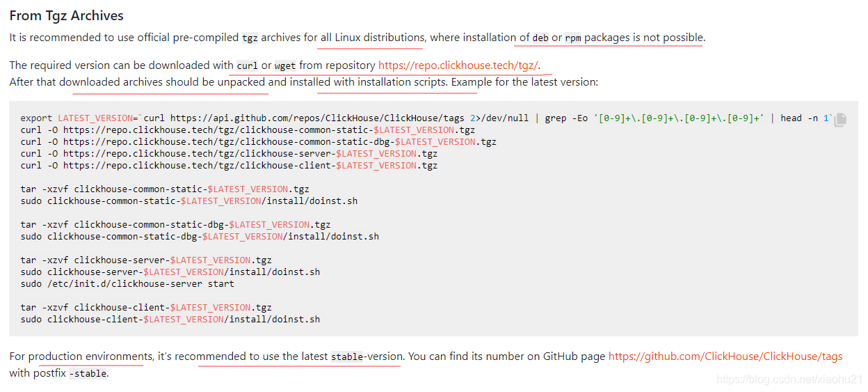Click the "sudo clickhouse-client-$LATEST_VERSION/install/doinst.sh" line
Viewport: 868px width, 392px height.
170,320
